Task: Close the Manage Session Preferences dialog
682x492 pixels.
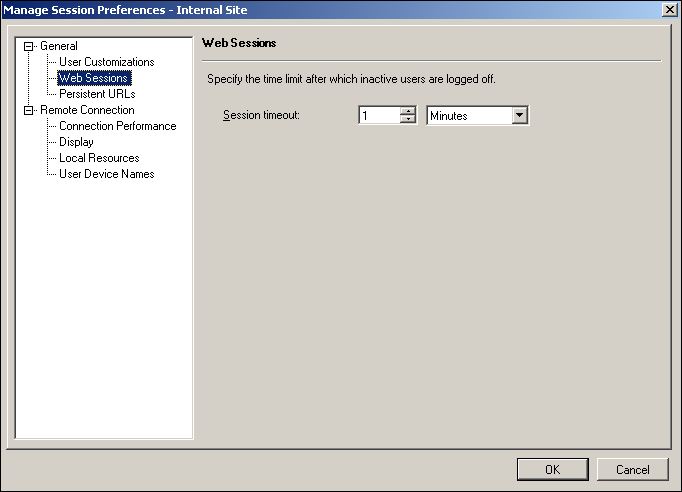Action: coord(669,9)
